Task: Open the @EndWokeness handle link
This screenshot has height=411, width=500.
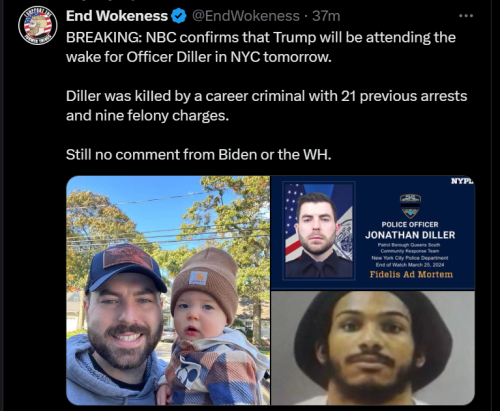Action: 246,16
